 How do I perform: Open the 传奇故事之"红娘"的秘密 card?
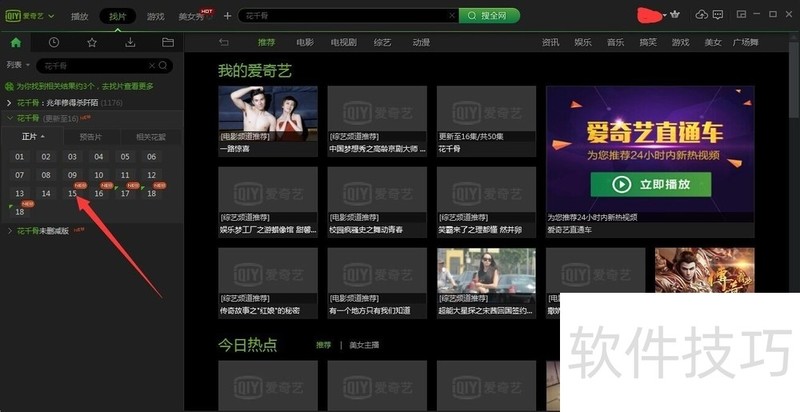[268, 283]
